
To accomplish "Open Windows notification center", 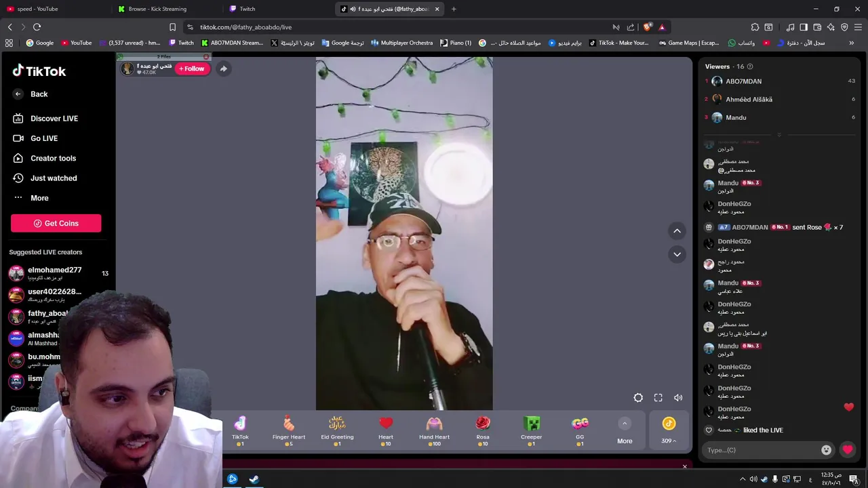I will point(854,479).
